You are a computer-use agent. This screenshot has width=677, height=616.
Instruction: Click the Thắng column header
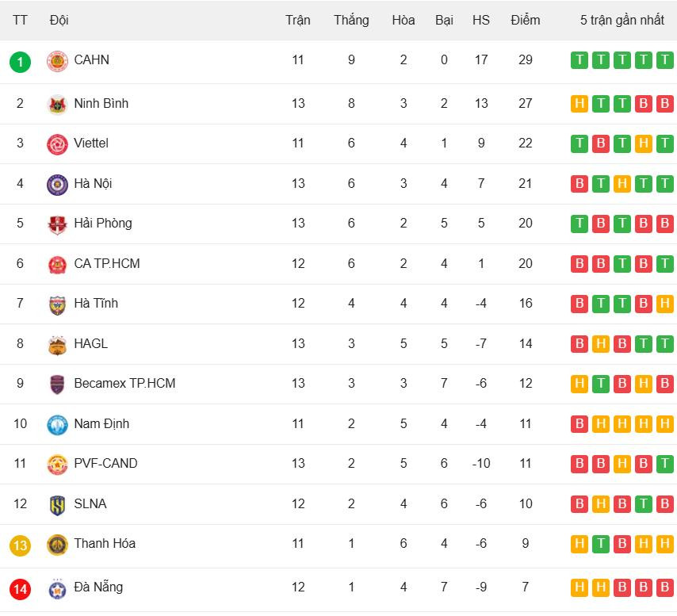pos(351,20)
